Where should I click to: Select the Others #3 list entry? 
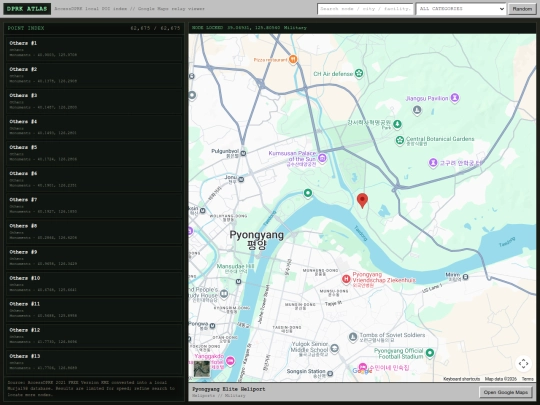point(94,101)
